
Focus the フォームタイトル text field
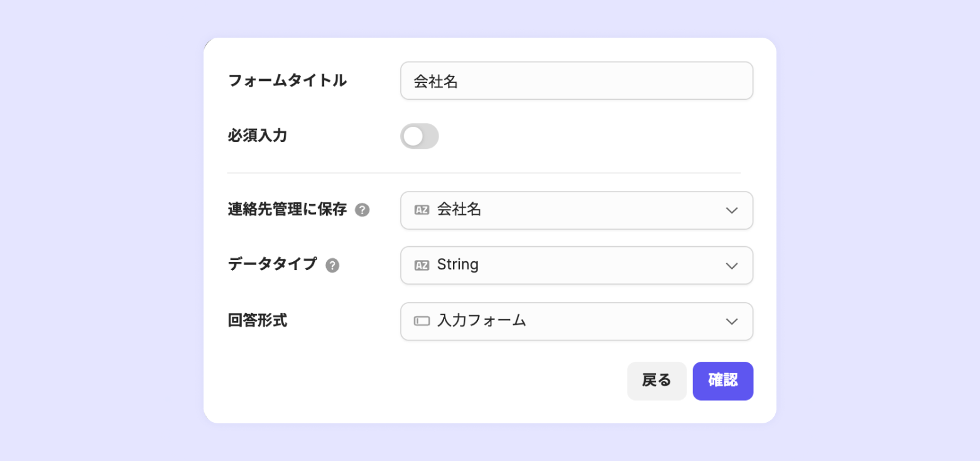pos(576,81)
